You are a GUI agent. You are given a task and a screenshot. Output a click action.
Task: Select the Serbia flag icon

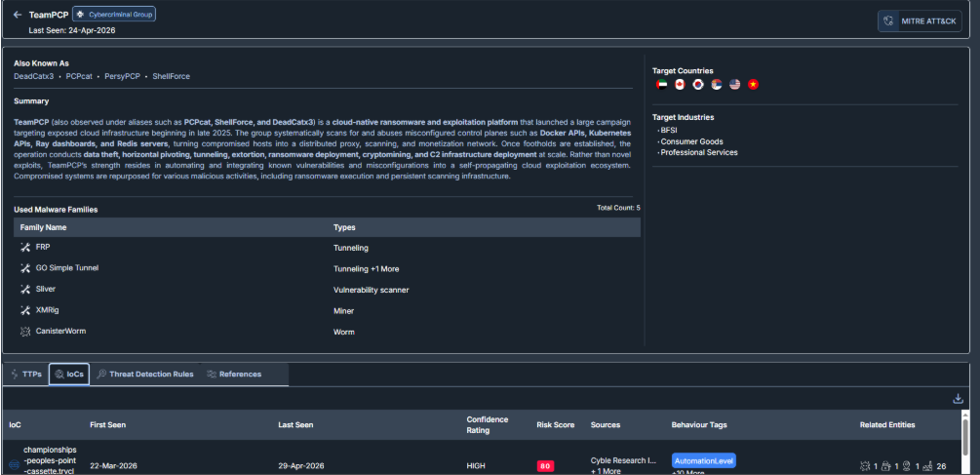(717, 85)
